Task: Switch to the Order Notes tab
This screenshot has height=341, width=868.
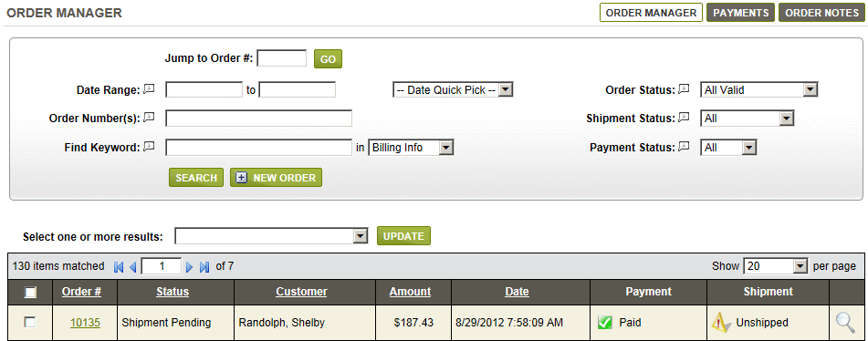Action: coord(822,13)
